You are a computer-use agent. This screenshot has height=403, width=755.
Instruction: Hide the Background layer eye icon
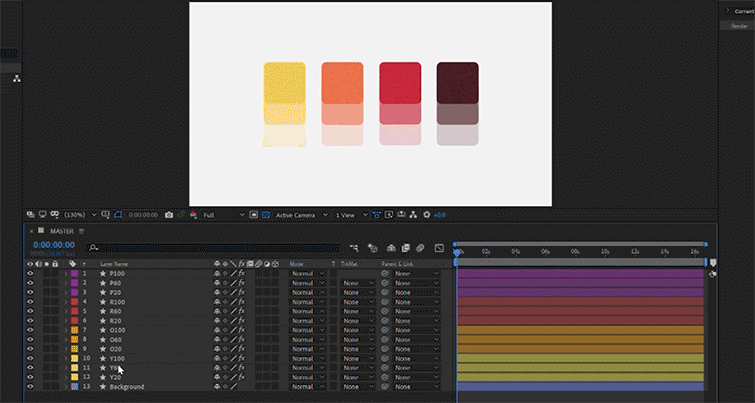(30, 387)
